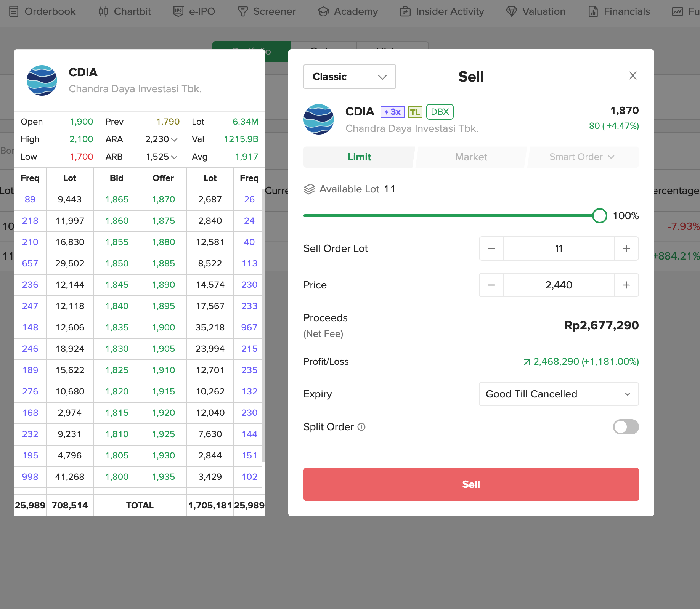Switch to the Limit tab

pos(359,157)
